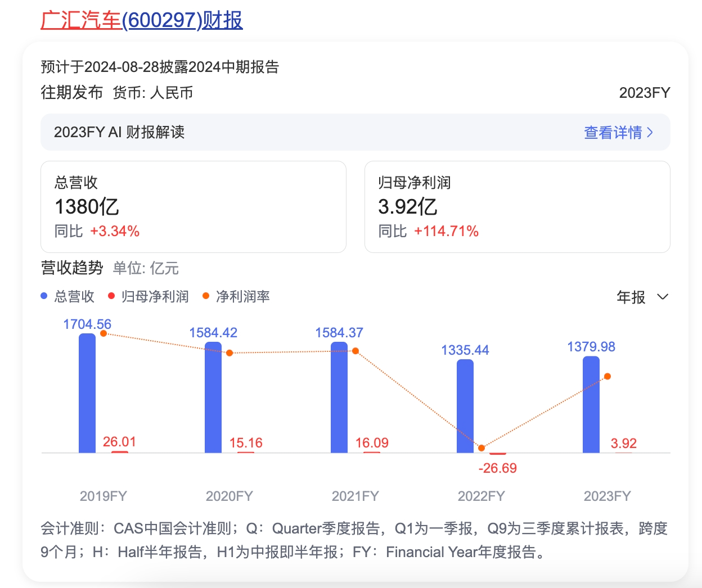Click the dropdown arrow beside 年报
The height and width of the screenshot is (588, 702).
pos(663,297)
